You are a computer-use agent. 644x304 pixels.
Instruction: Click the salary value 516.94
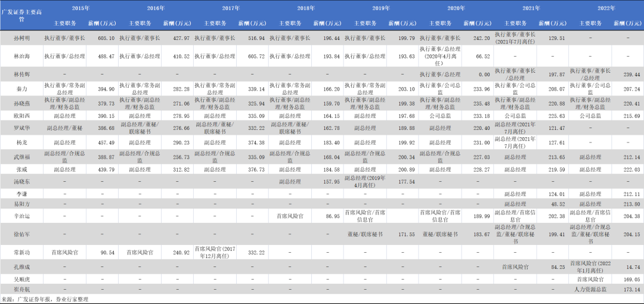(256, 38)
